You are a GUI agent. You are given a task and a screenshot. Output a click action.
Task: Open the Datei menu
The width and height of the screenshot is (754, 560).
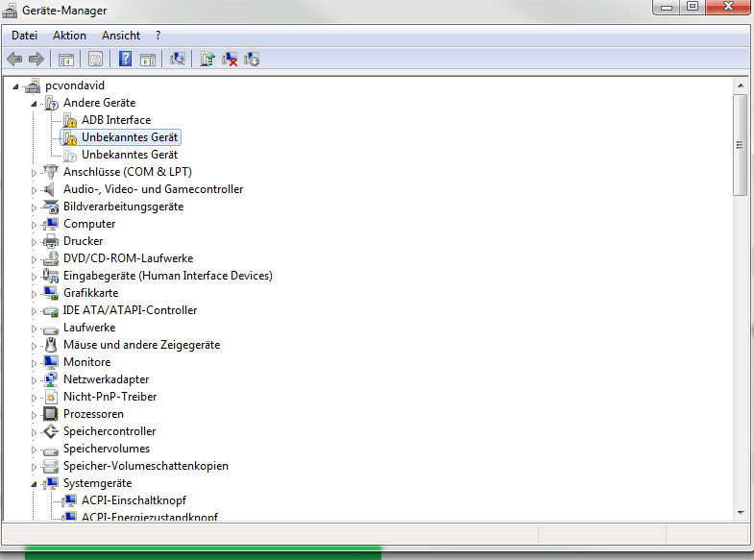pos(24,36)
